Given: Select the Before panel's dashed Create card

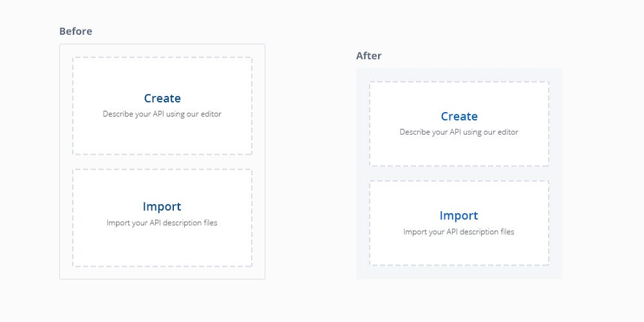Looking at the screenshot, I should pos(162,106).
